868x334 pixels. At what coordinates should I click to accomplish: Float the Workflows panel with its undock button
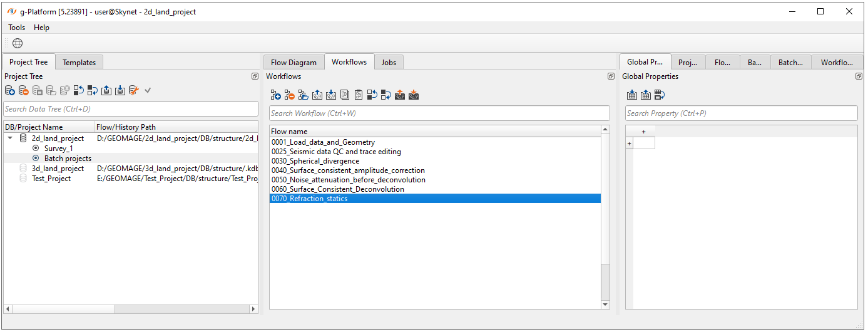[x=611, y=76]
